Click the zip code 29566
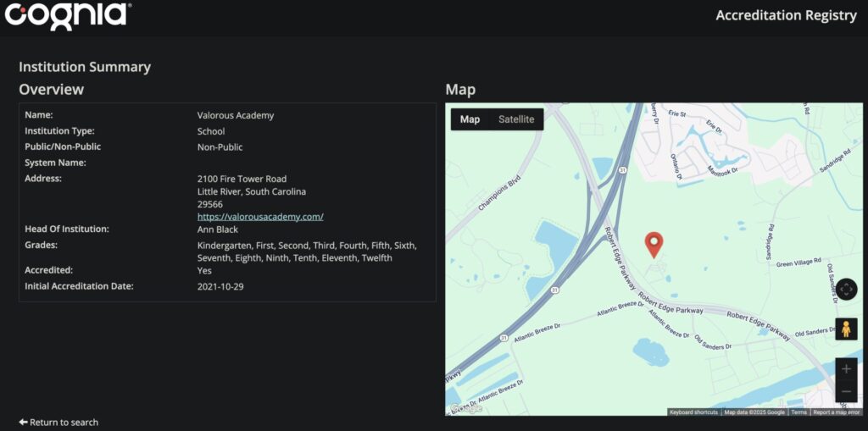Viewport: 868px width, 431px height. [210, 204]
